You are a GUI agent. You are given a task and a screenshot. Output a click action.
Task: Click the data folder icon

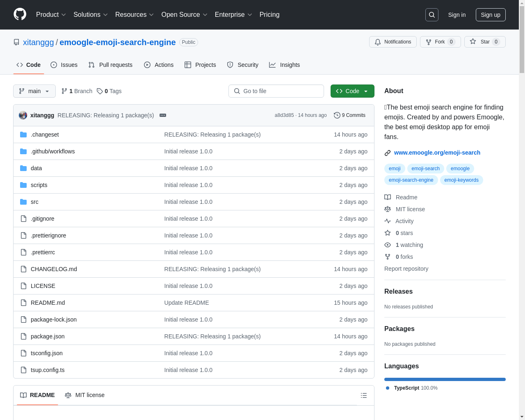point(23,168)
